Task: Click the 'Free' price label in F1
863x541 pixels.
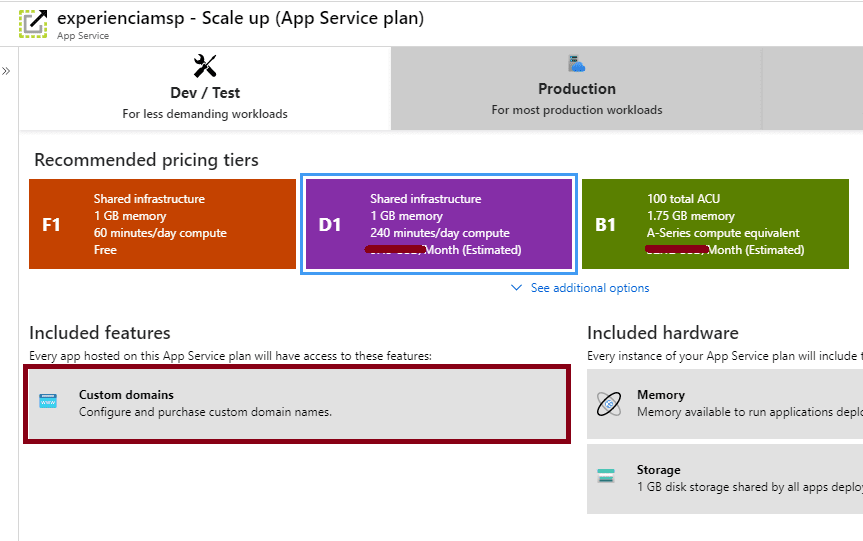Action: coord(105,250)
